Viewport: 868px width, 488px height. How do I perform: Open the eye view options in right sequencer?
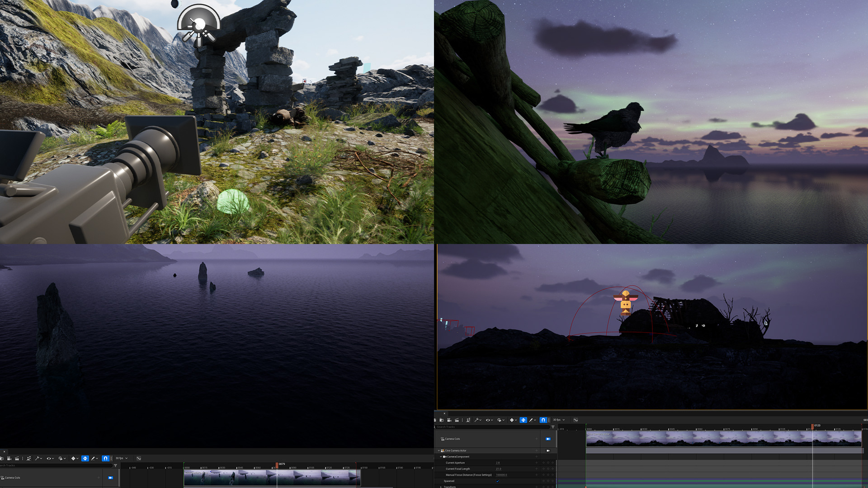click(488, 420)
